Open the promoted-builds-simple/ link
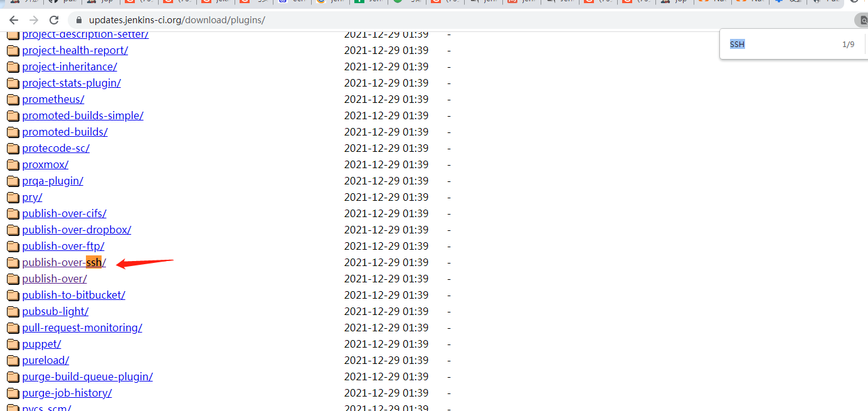The width and height of the screenshot is (868, 411). pos(83,115)
